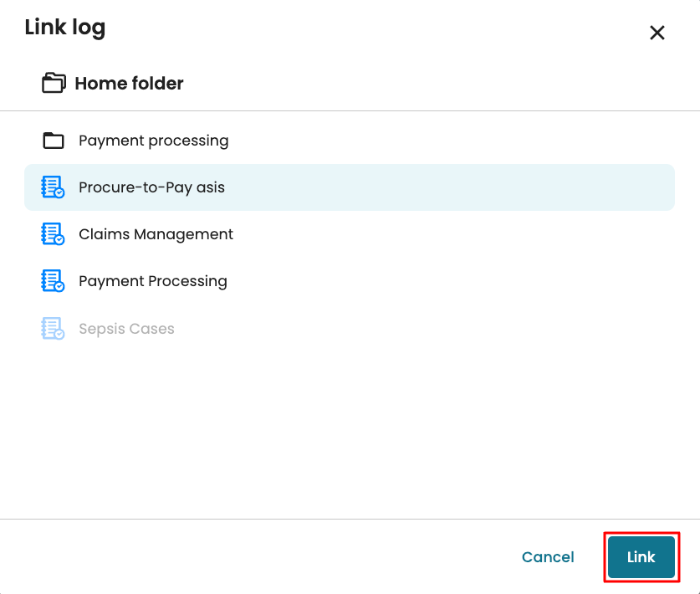This screenshot has width=700, height=594.
Task: Select the Procure-to-Pay asis log name
Action: 151,187
